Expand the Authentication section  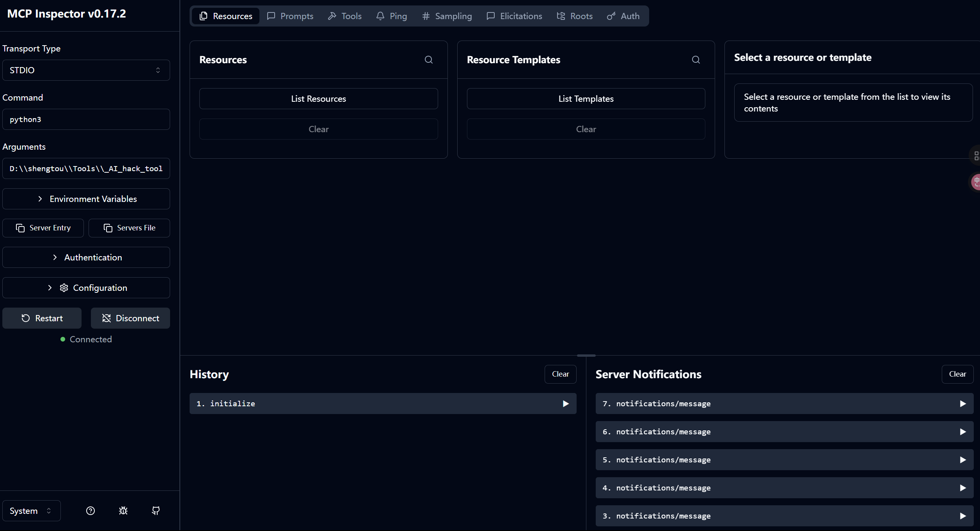(x=86, y=257)
